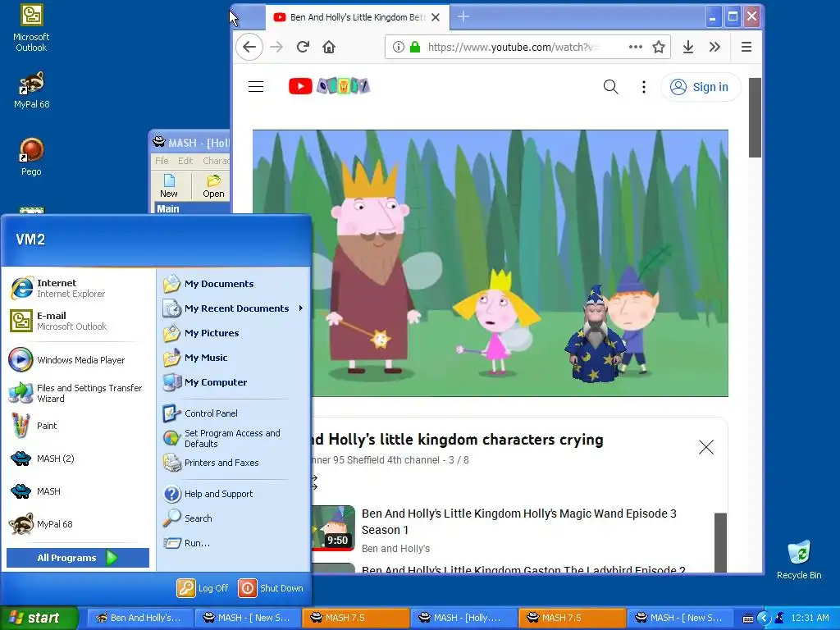
Task: Open My Music folder
Action: 234,358
